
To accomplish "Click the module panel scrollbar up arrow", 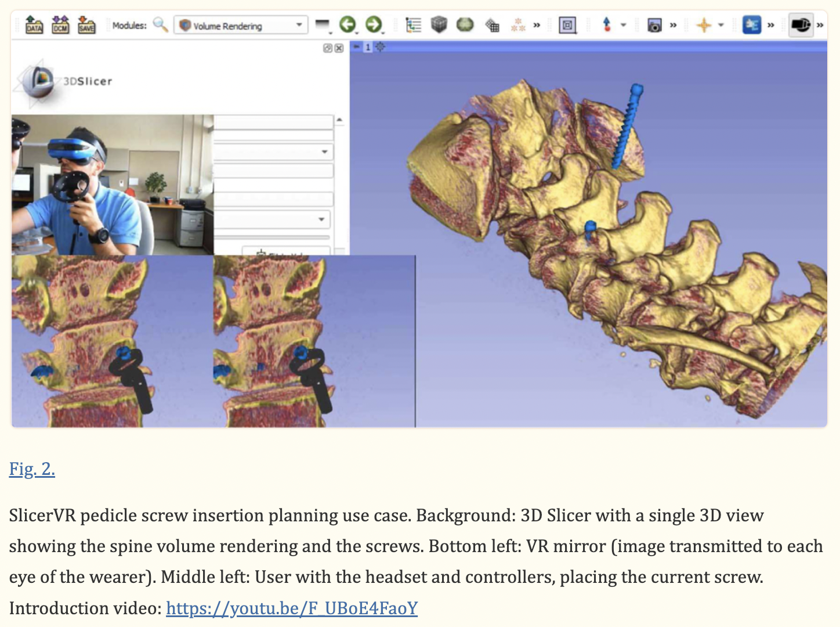I will [339, 120].
